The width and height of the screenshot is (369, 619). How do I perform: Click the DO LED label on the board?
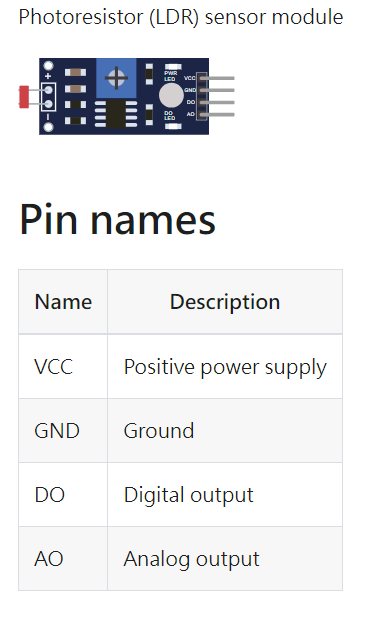click(x=169, y=115)
